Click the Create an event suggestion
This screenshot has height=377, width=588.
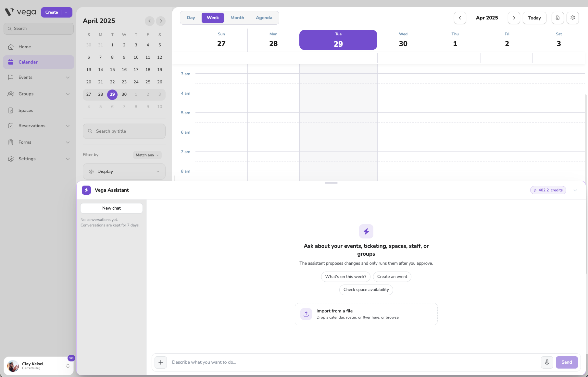(392, 277)
